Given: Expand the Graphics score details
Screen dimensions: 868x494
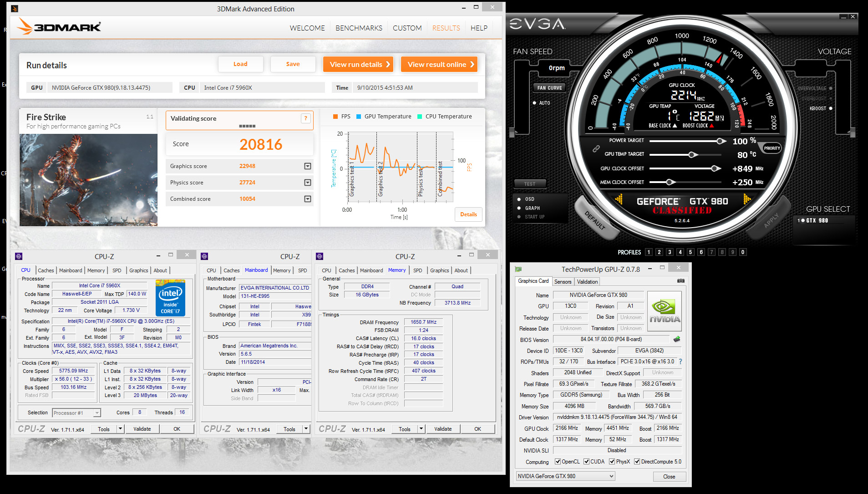Looking at the screenshot, I should click(308, 166).
